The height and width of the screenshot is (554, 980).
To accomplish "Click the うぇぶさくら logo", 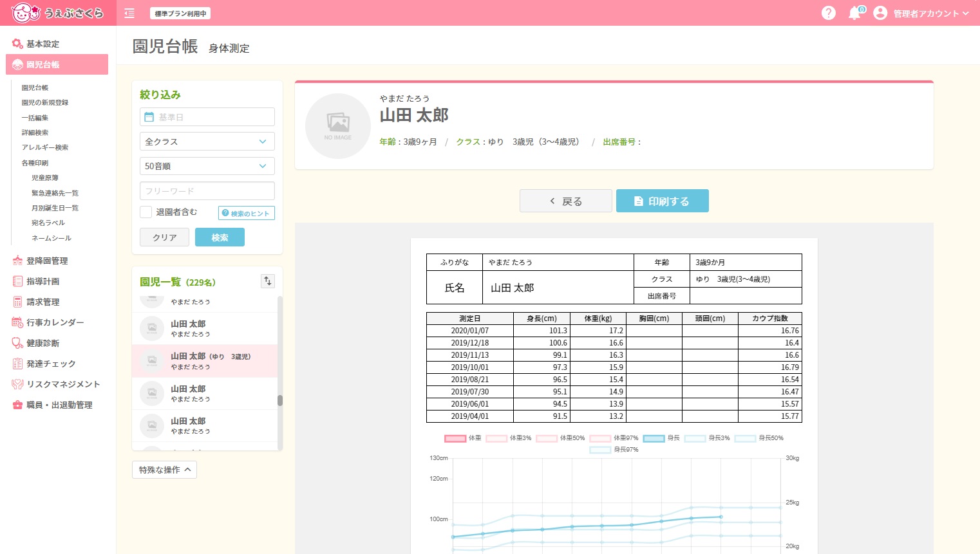I will pyautogui.click(x=57, y=12).
